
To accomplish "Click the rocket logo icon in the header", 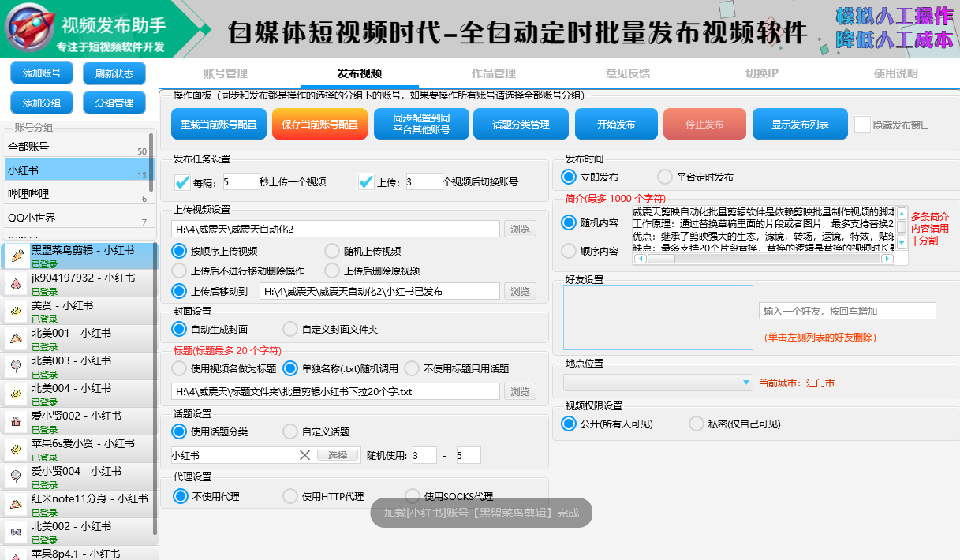I will (x=28, y=28).
